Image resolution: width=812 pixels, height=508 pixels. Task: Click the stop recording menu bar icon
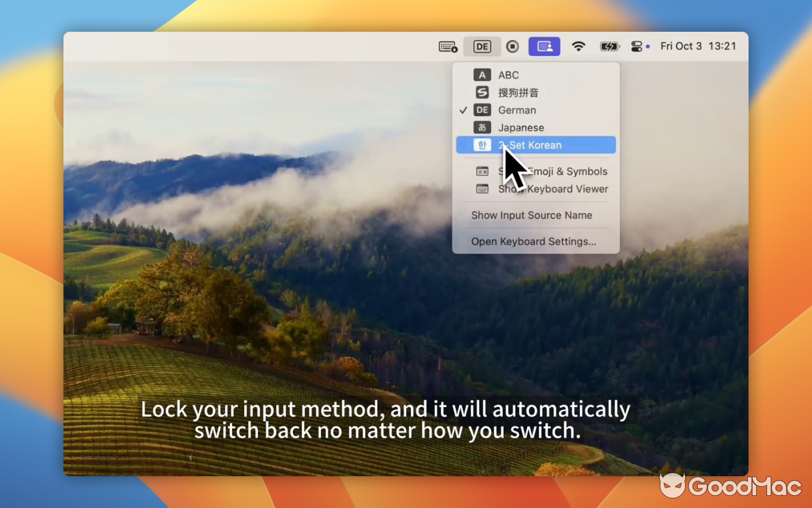(x=512, y=46)
